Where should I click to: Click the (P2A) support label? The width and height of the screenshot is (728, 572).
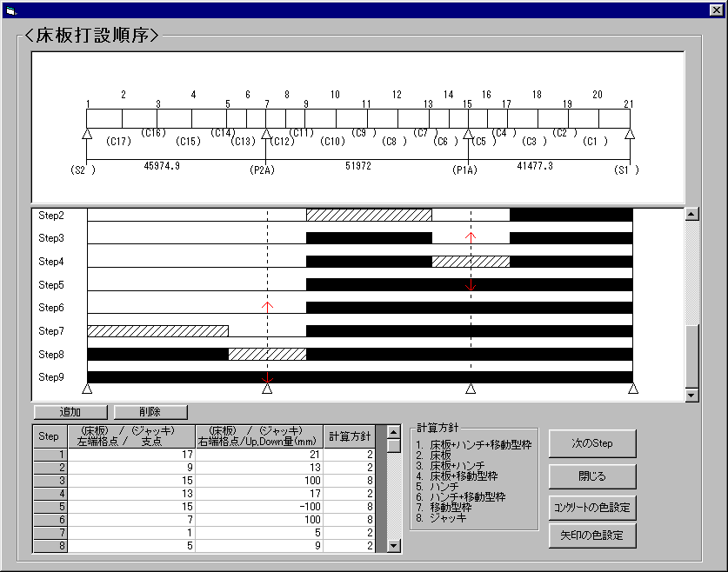pyautogui.click(x=263, y=170)
